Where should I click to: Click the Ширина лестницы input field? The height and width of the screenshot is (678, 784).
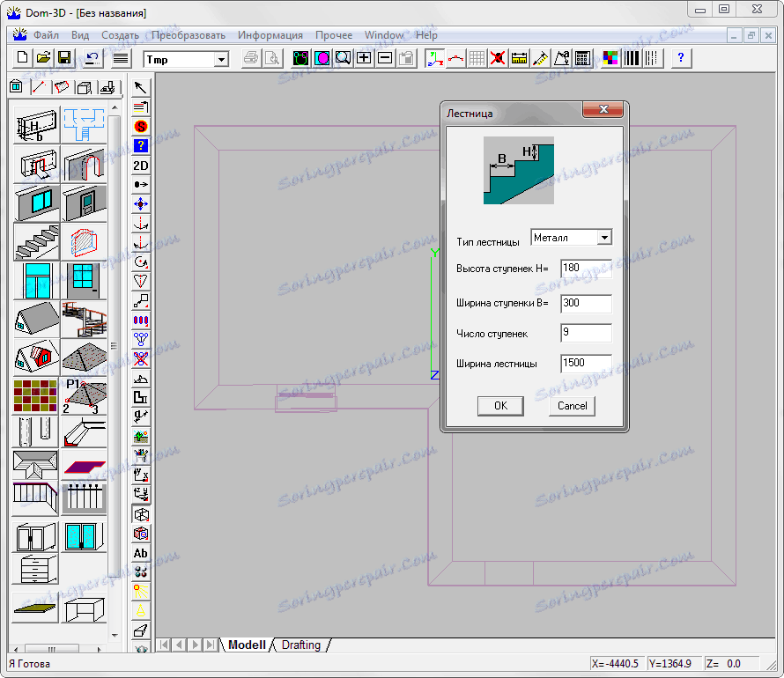tap(586, 364)
